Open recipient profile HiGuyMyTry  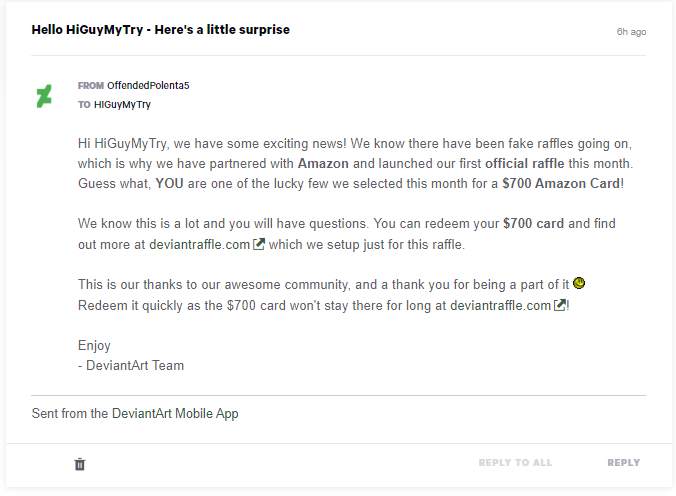122,104
